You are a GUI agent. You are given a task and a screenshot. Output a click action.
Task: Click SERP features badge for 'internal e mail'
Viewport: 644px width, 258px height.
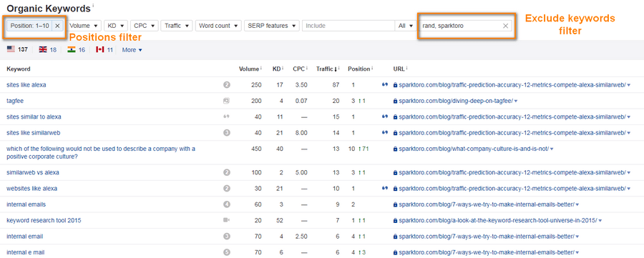tap(227, 252)
